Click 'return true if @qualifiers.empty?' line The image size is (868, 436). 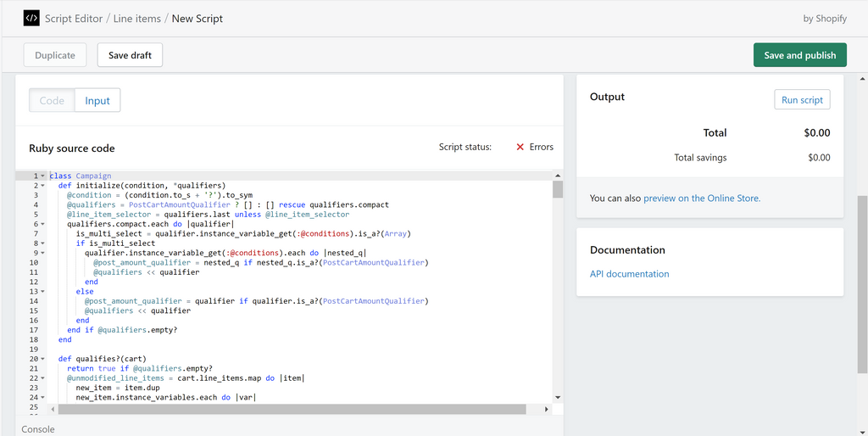tap(140, 368)
